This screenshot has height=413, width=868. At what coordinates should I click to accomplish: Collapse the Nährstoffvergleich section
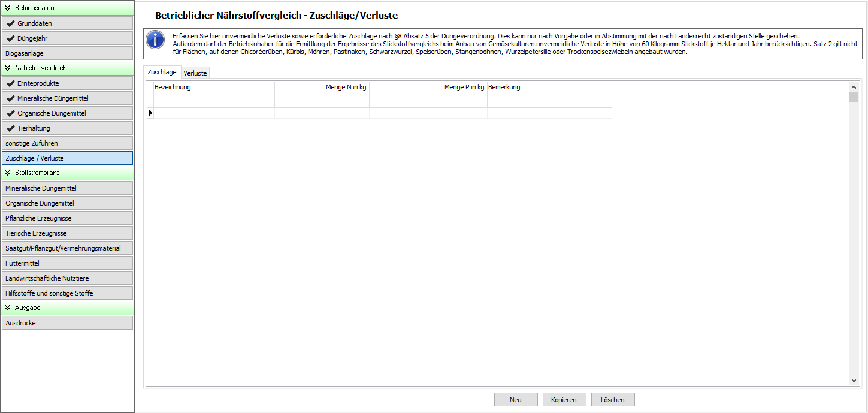pyautogui.click(x=8, y=68)
